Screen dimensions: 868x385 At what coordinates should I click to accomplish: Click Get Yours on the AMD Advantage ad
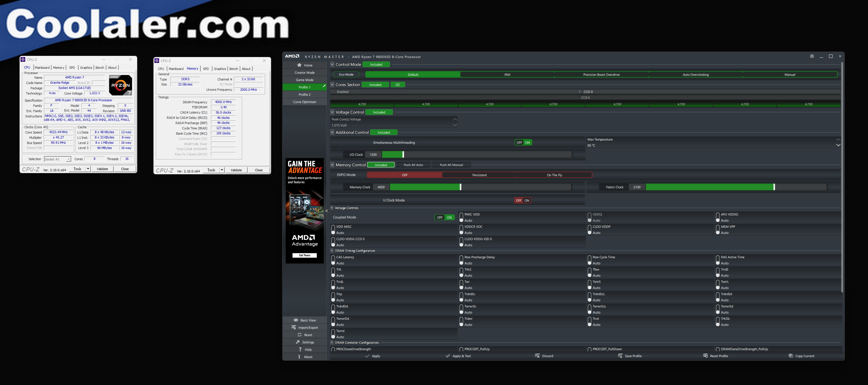click(305, 255)
